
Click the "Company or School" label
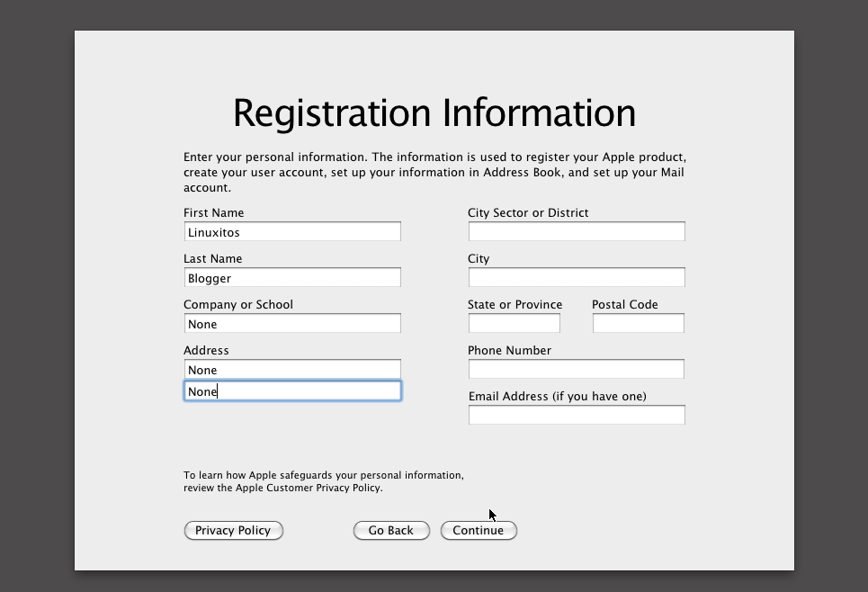pos(238,305)
